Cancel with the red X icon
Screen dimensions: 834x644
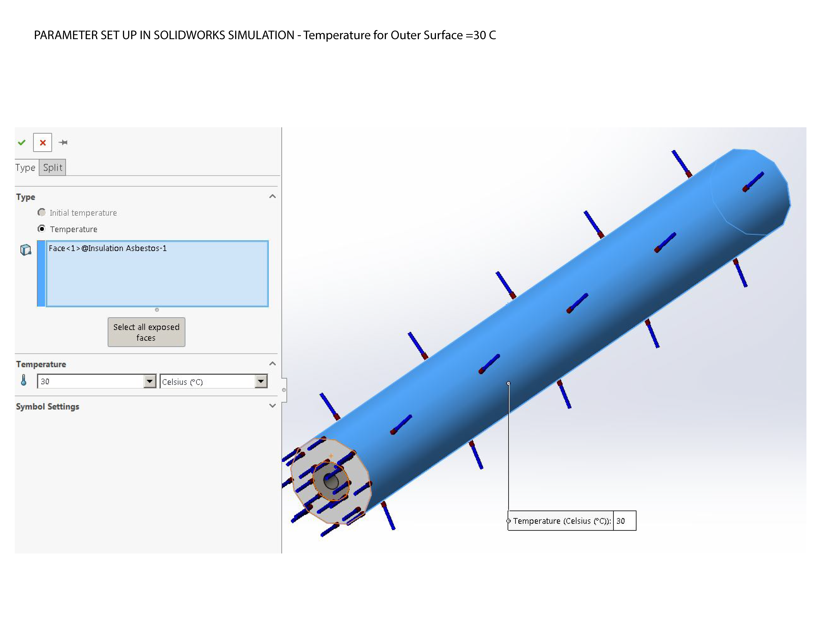42,142
